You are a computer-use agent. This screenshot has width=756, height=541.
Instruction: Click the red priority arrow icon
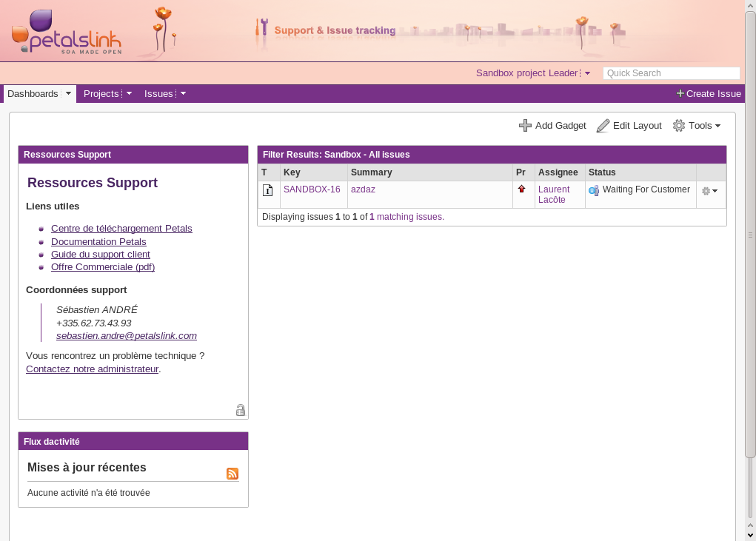521,189
